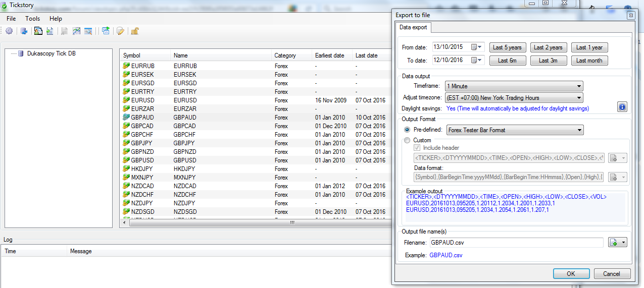The width and height of the screenshot is (644, 288).
Task: Select the Custom output format radio button
Action: pos(408,140)
